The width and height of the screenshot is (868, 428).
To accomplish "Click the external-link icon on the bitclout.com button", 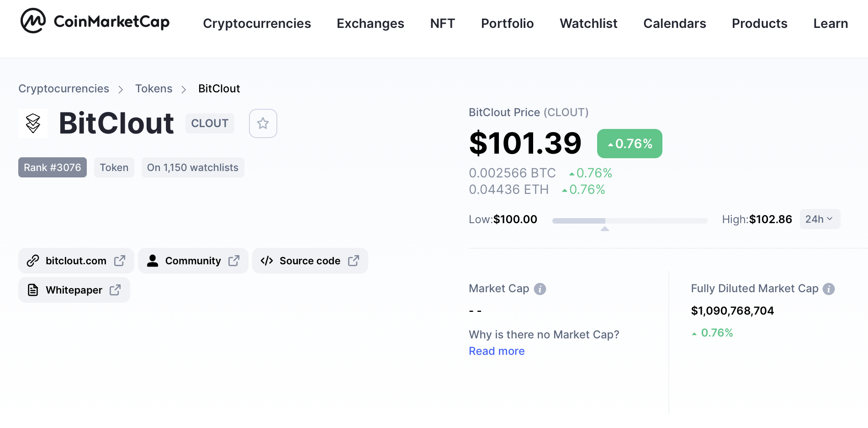I will pos(120,261).
